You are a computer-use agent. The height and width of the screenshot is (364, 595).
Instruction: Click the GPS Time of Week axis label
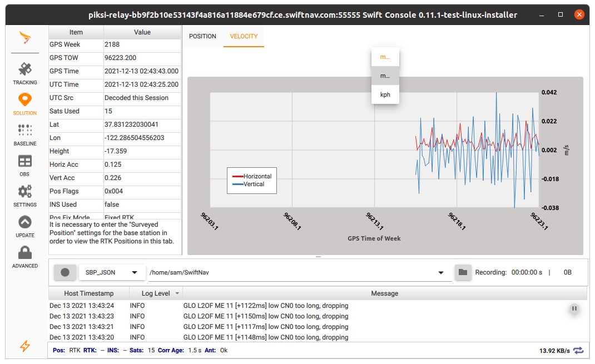pos(374,238)
